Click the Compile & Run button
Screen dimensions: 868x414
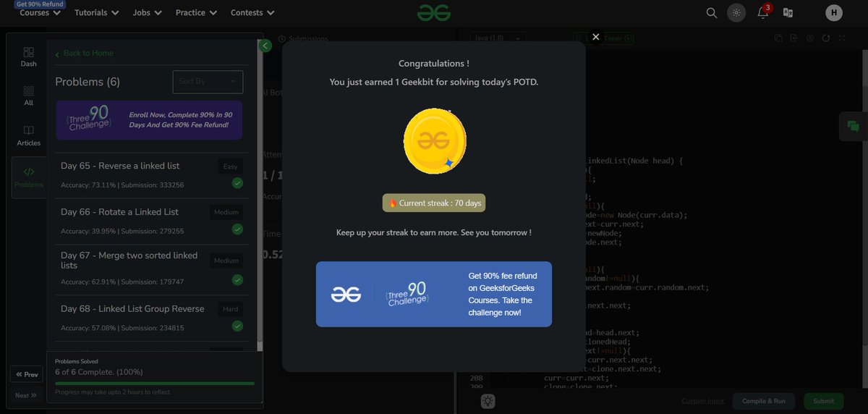tap(764, 402)
